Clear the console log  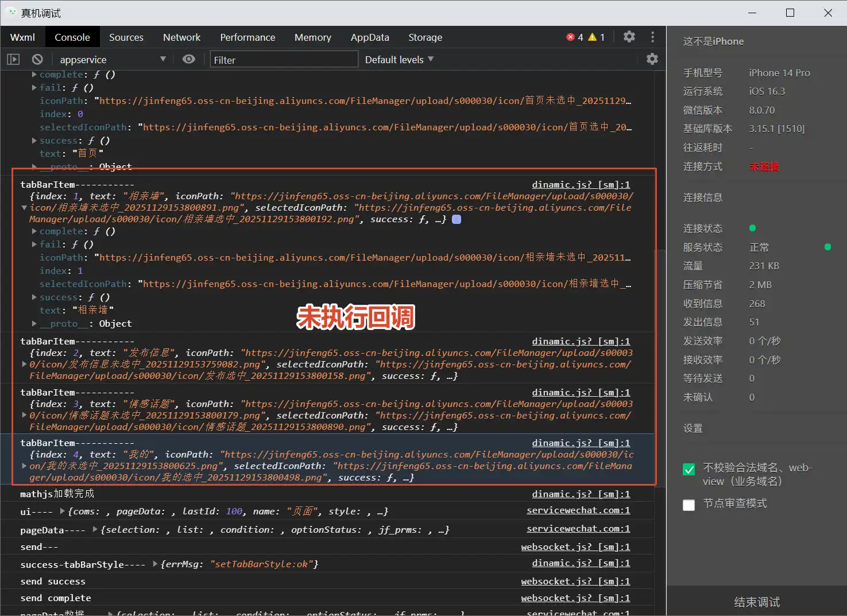(x=37, y=59)
